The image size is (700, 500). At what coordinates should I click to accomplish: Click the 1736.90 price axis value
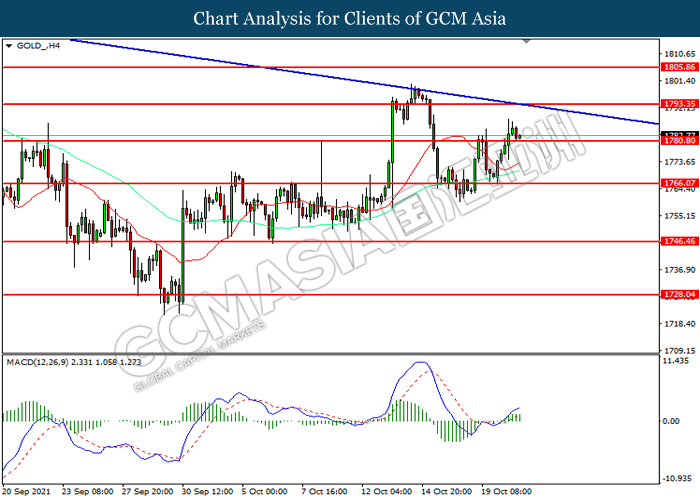[680, 270]
